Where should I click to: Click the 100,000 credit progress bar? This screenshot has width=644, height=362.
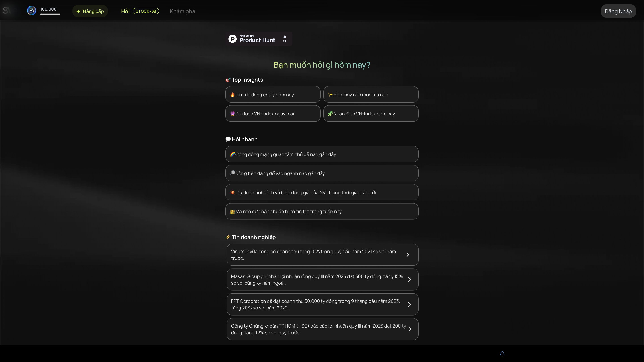coord(50,14)
